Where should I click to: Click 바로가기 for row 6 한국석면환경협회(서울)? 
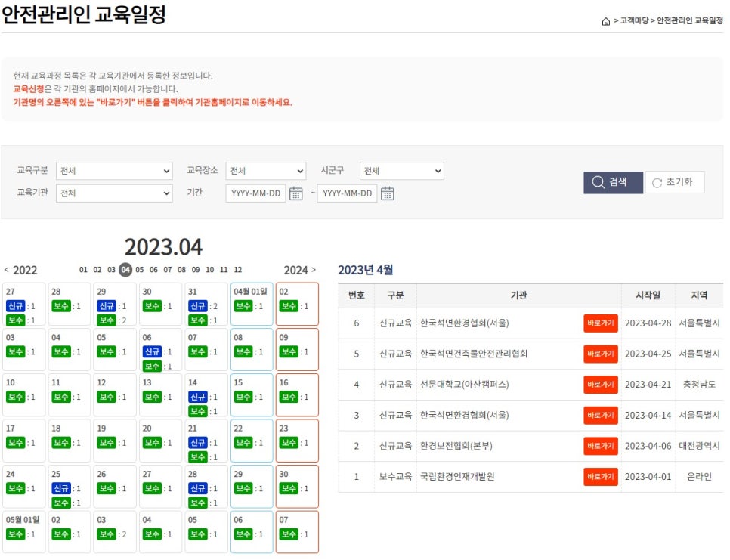point(601,323)
